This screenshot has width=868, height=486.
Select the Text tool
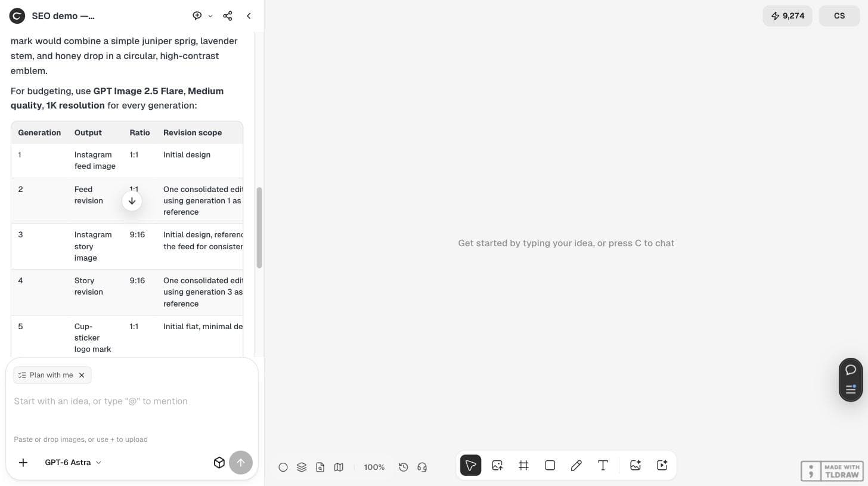(603, 465)
